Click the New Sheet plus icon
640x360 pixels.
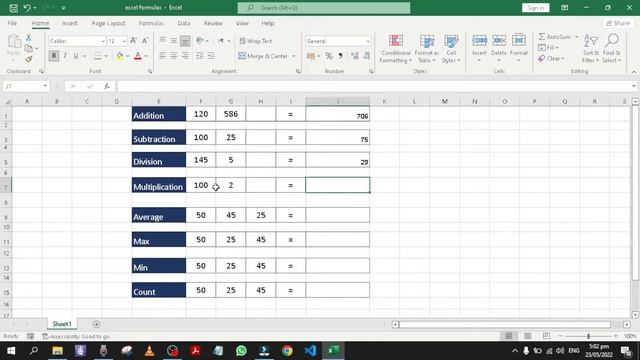click(x=96, y=324)
